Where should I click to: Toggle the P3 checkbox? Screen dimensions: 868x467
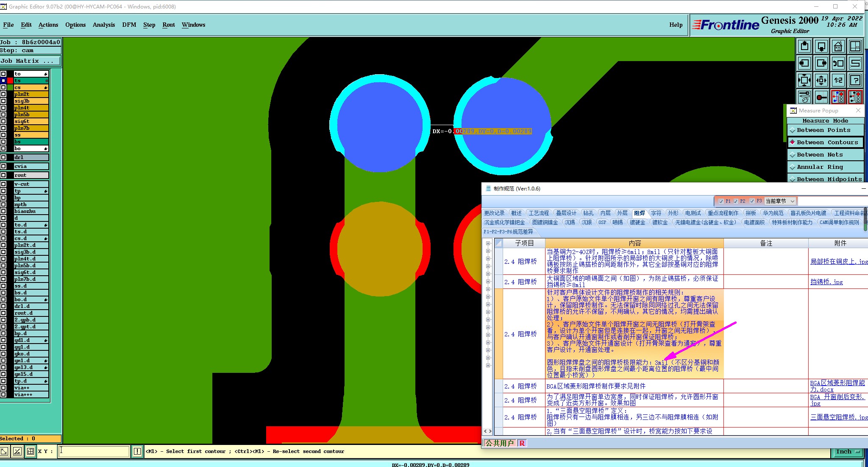tap(752, 201)
